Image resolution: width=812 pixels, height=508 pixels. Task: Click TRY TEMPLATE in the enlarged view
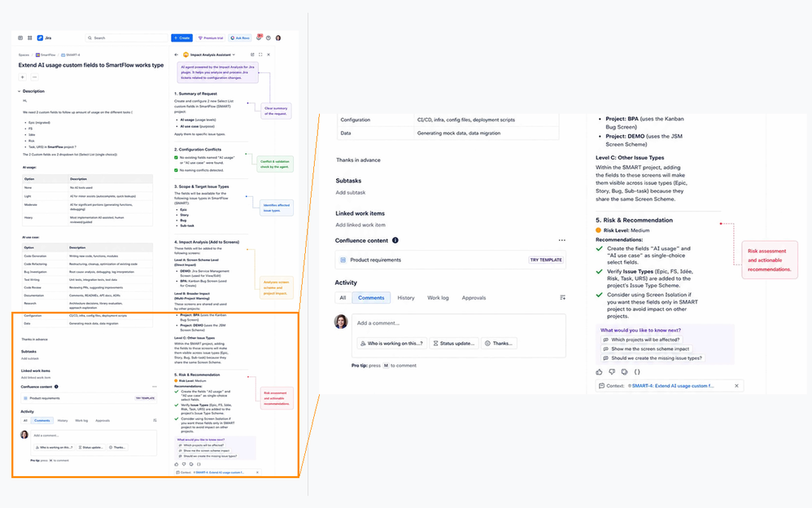coord(546,260)
